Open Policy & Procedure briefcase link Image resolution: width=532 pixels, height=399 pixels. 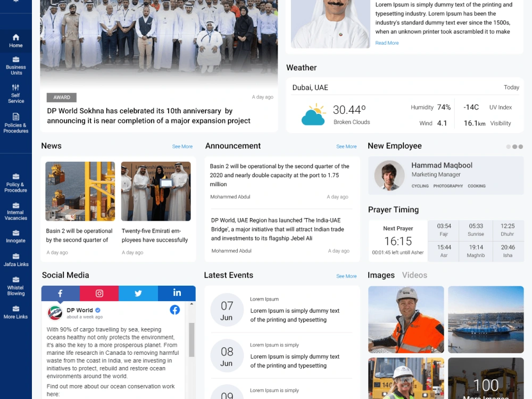coord(15,183)
